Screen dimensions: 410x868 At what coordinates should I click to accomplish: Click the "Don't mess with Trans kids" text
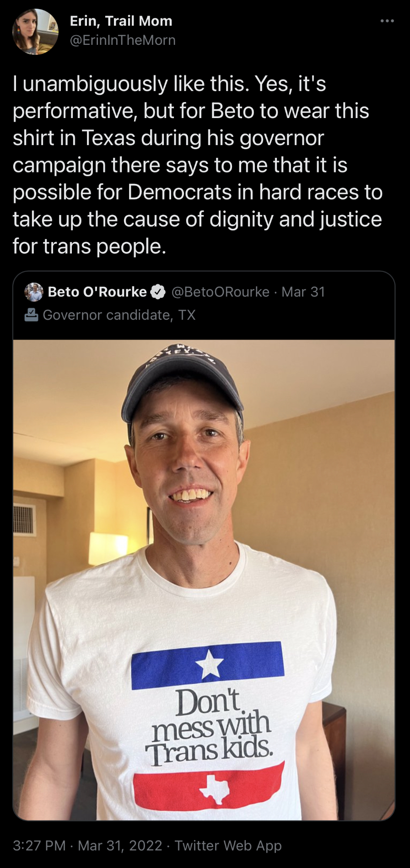pos(210,727)
